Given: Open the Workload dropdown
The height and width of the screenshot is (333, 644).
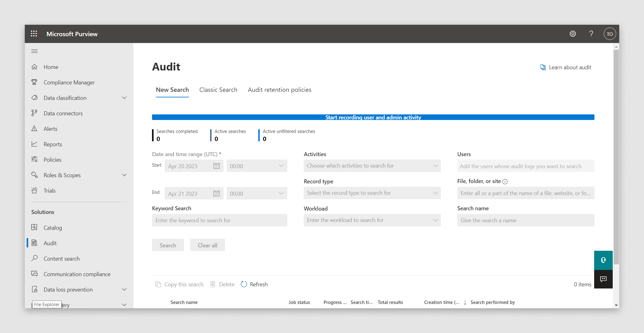Looking at the screenshot, I should click(372, 220).
